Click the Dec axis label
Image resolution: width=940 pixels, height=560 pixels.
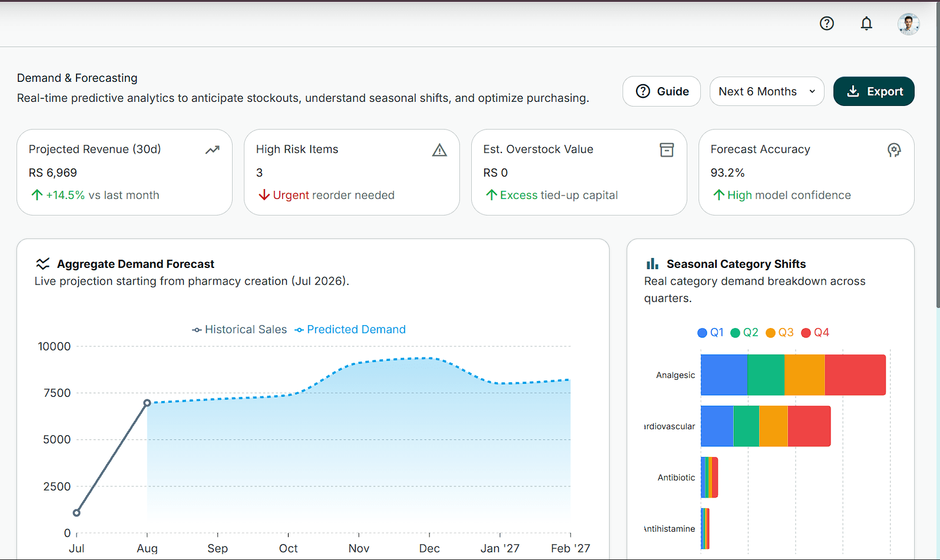pos(429,548)
